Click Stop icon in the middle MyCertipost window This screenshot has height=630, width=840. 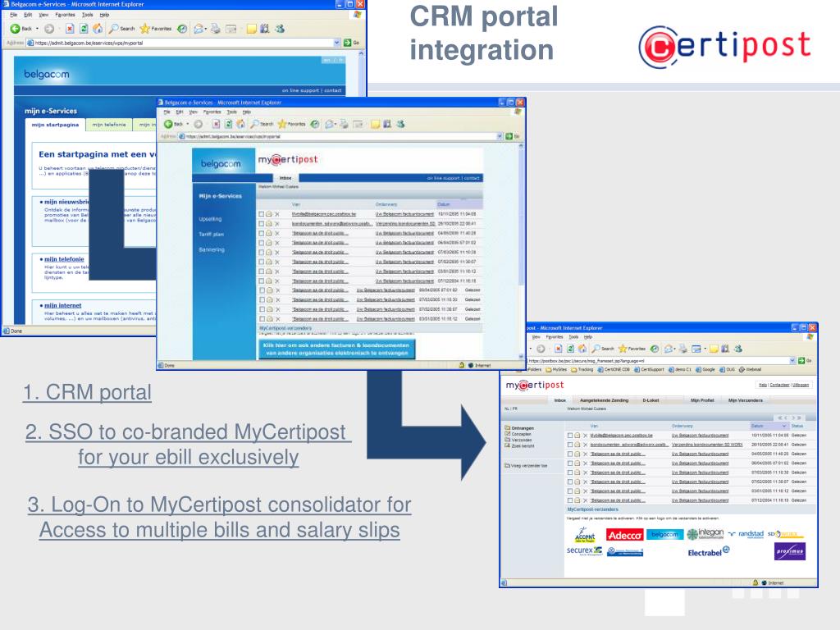(x=216, y=124)
